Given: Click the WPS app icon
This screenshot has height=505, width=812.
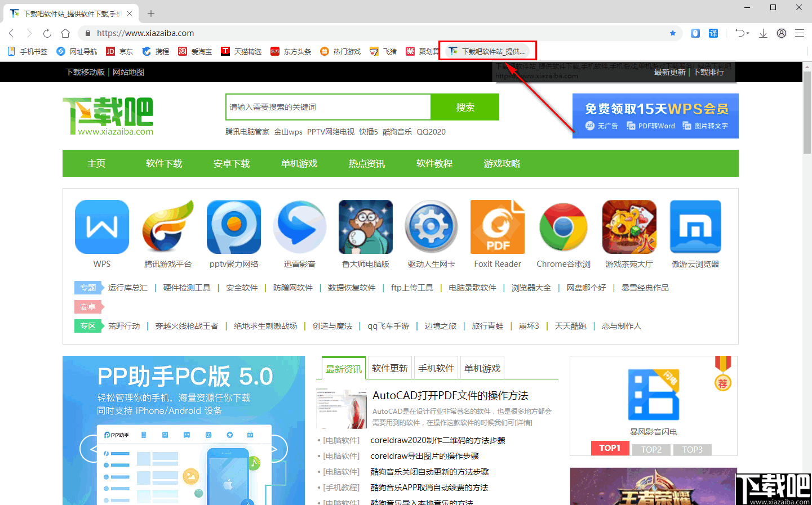Looking at the screenshot, I should tap(102, 227).
